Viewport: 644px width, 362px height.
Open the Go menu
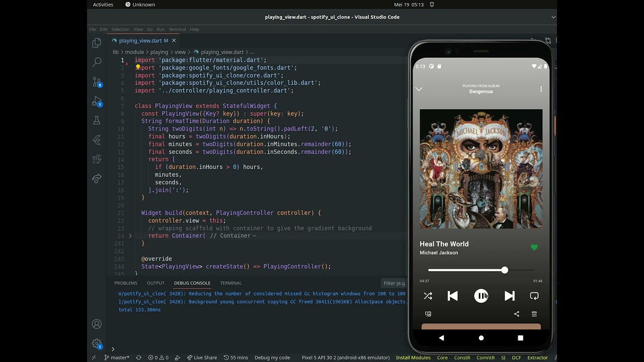(150, 29)
